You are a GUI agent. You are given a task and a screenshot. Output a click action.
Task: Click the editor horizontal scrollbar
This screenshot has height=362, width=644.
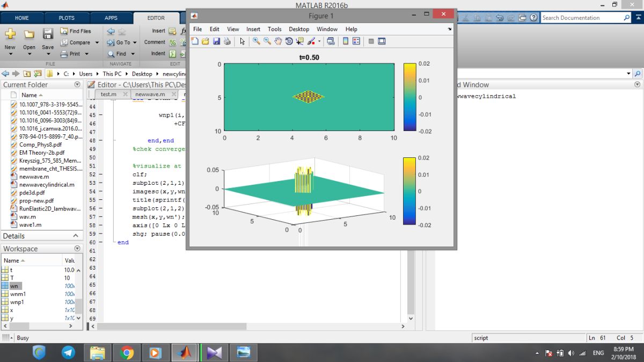pyautogui.click(x=171, y=326)
